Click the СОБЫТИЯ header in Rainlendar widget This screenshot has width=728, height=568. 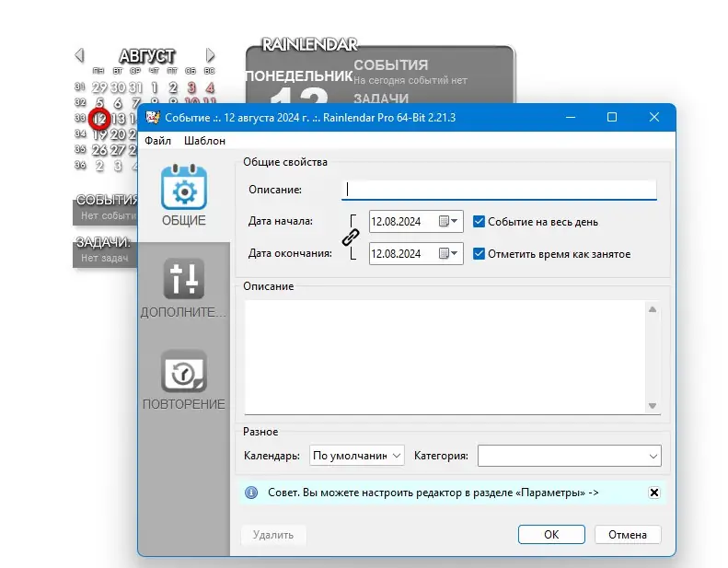(x=391, y=65)
